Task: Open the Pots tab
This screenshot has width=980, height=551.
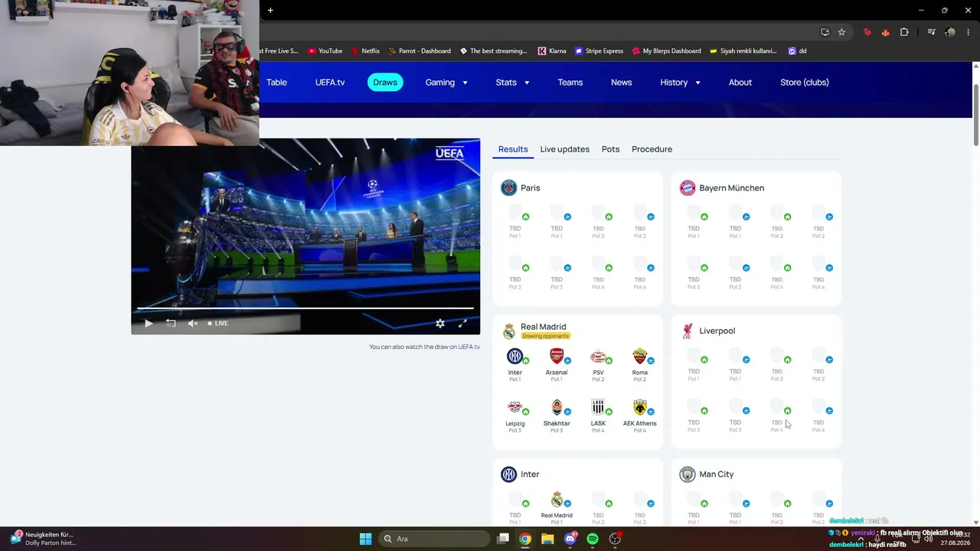Action: (610, 149)
